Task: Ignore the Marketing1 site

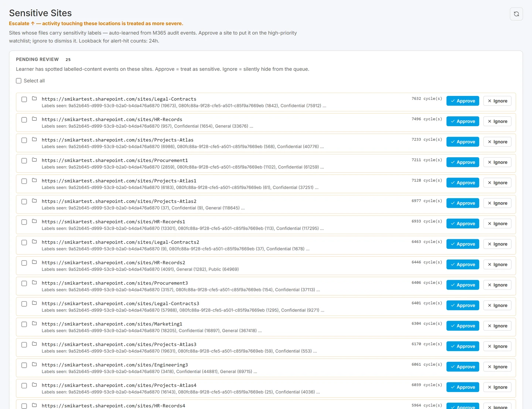Action: (x=497, y=326)
